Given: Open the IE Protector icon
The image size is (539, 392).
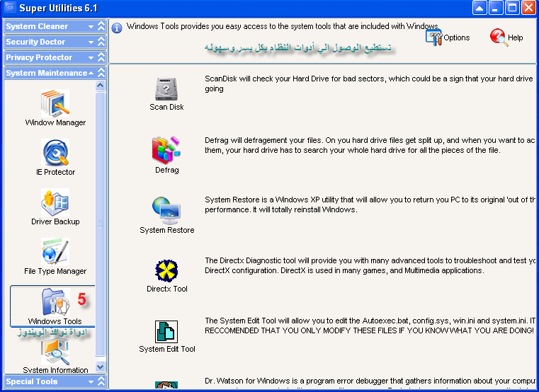Looking at the screenshot, I should [x=55, y=153].
